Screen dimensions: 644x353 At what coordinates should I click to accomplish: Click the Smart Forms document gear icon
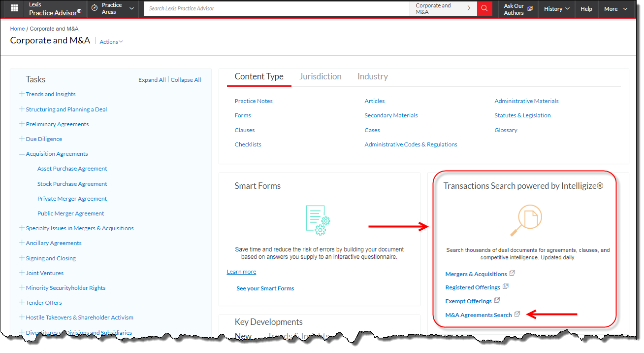click(318, 220)
